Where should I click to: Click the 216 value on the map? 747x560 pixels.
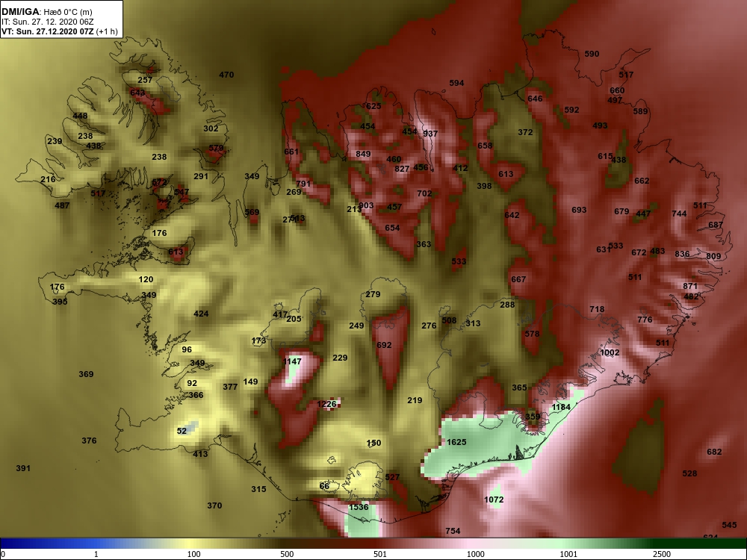point(48,179)
